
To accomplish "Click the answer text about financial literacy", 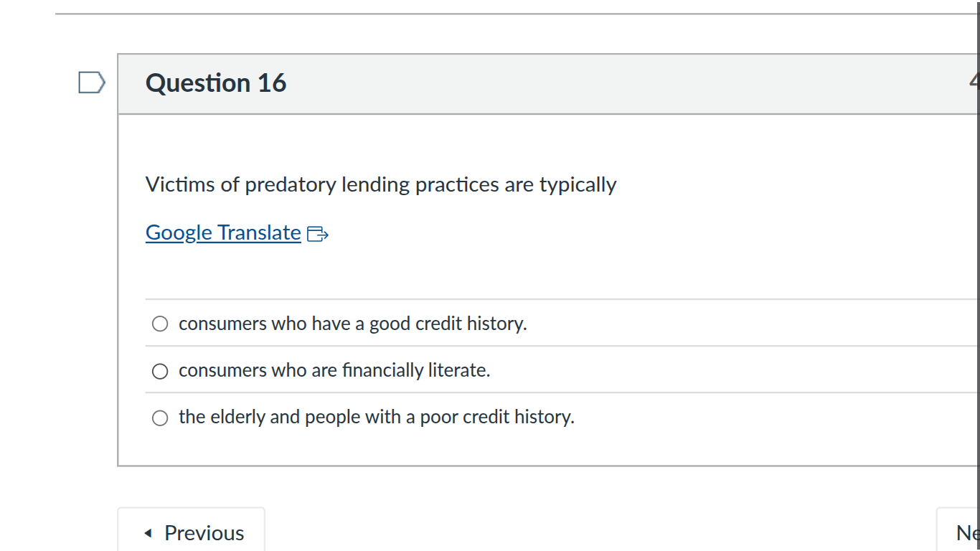I will [334, 370].
